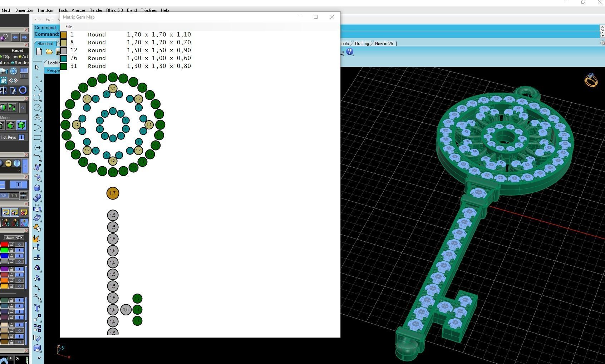Select the Polygon tool
This screenshot has width=605, height=364.
pos(37,148)
